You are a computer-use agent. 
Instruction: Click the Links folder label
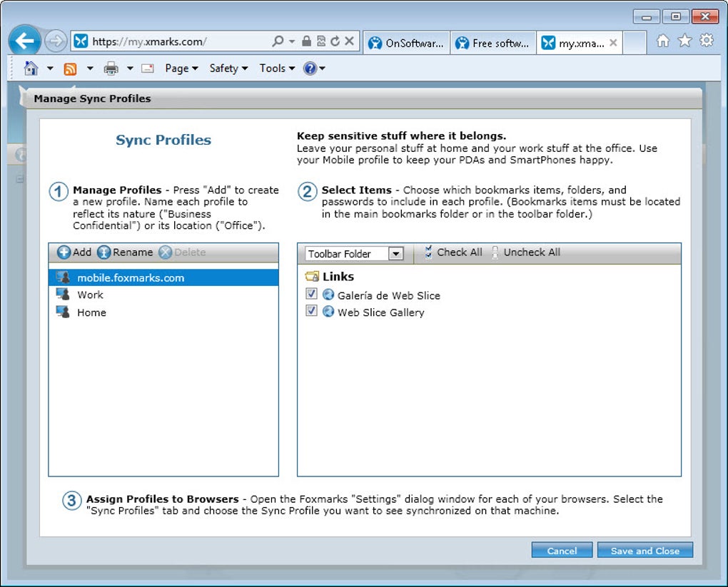[338, 277]
